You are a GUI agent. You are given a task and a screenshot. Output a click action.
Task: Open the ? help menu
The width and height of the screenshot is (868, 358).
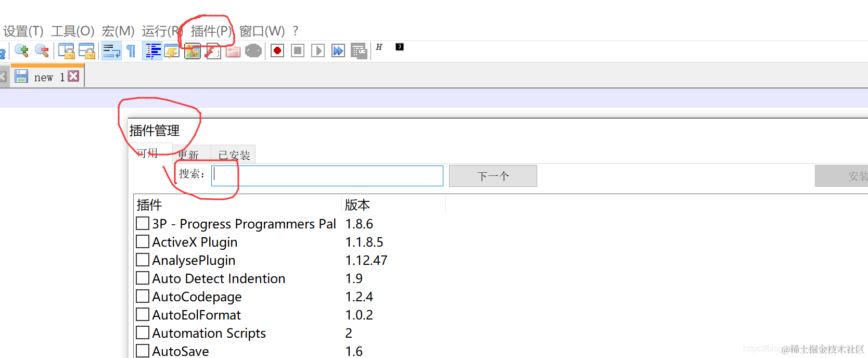296,31
